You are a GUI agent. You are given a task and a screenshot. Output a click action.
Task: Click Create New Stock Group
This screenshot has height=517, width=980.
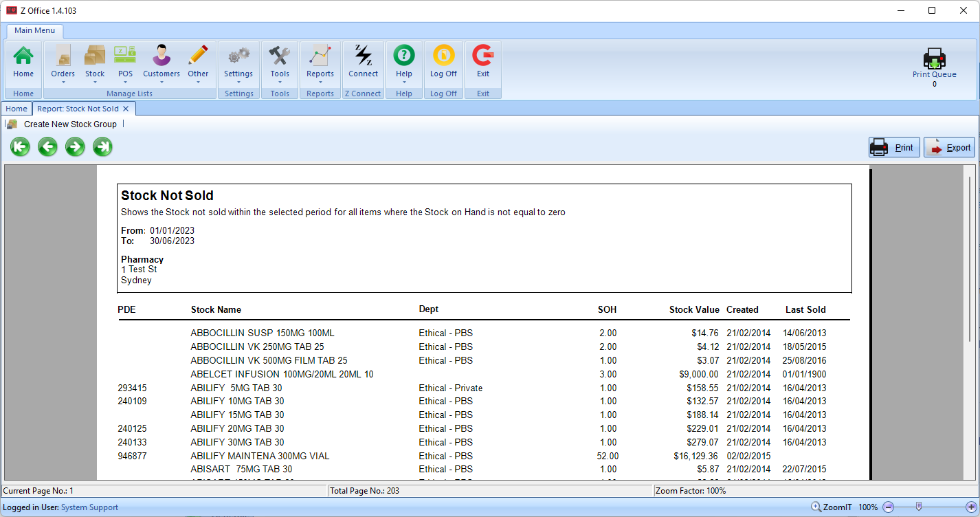70,124
